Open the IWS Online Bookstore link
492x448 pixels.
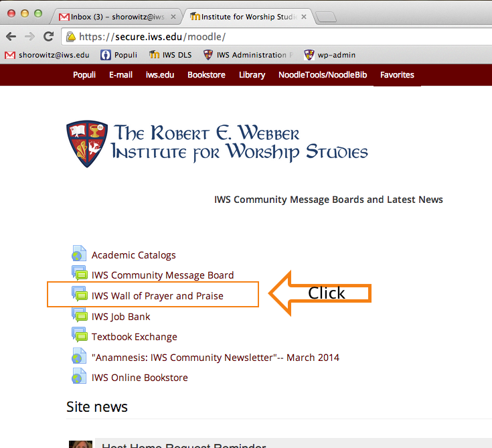click(140, 378)
